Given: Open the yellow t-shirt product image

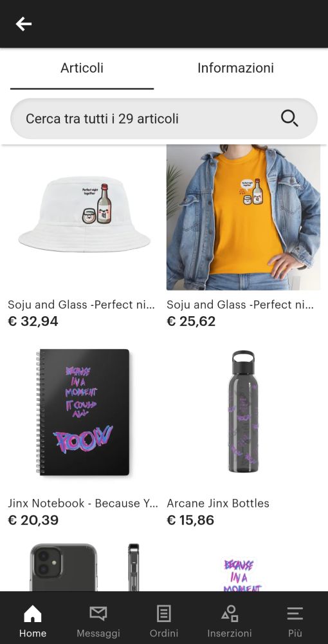Looking at the screenshot, I should (244, 217).
